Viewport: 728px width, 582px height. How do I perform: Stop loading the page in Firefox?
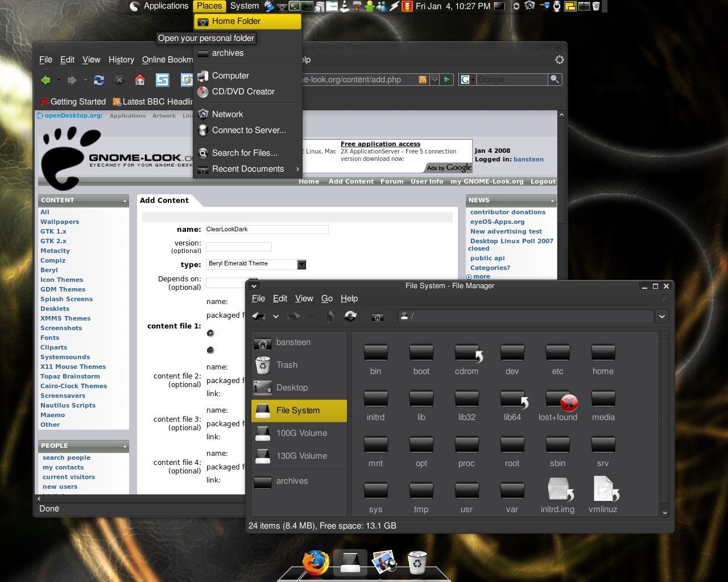pos(119,80)
